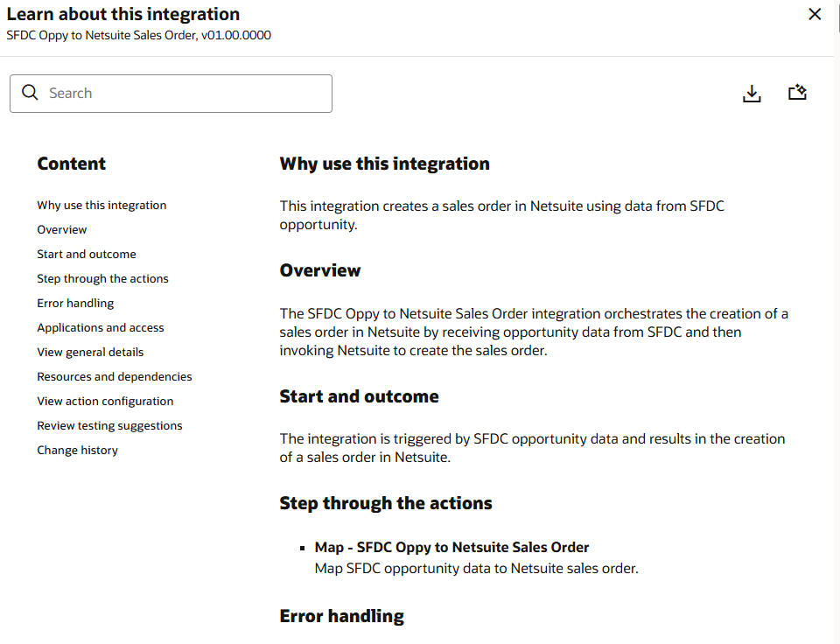The height and width of the screenshot is (644, 840).
Task: Click the Error handling heading
Action: tap(341, 616)
